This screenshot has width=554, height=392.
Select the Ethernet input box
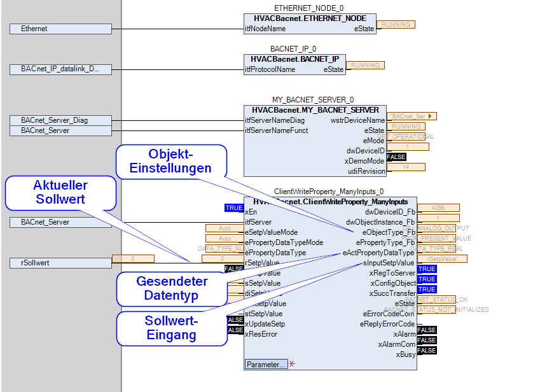click(60, 29)
